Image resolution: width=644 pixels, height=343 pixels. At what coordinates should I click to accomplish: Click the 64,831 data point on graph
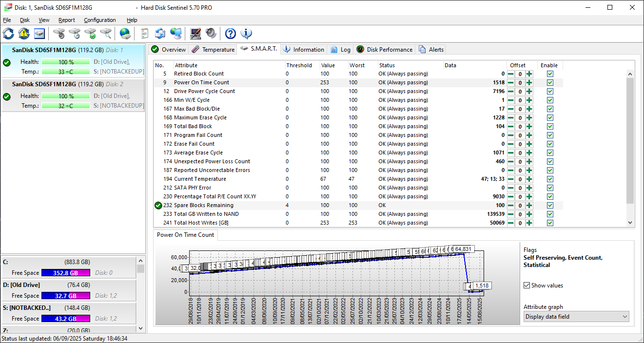tap(464, 249)
